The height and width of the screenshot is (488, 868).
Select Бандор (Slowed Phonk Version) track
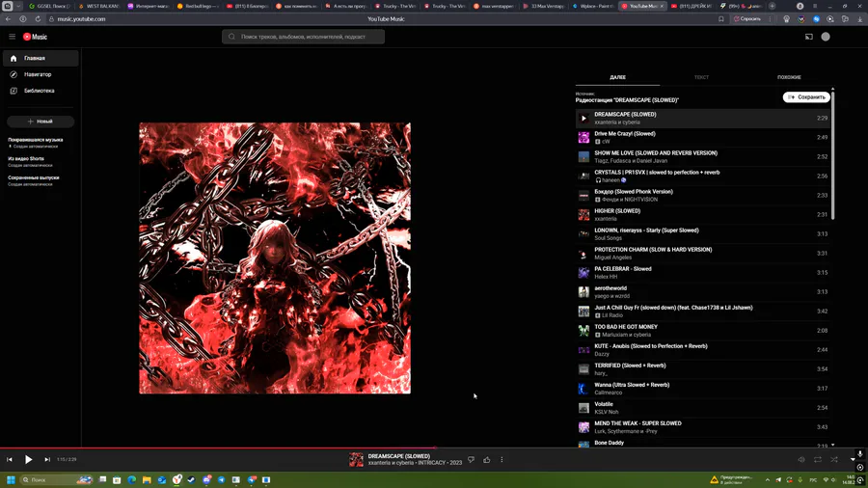(702, 196)
